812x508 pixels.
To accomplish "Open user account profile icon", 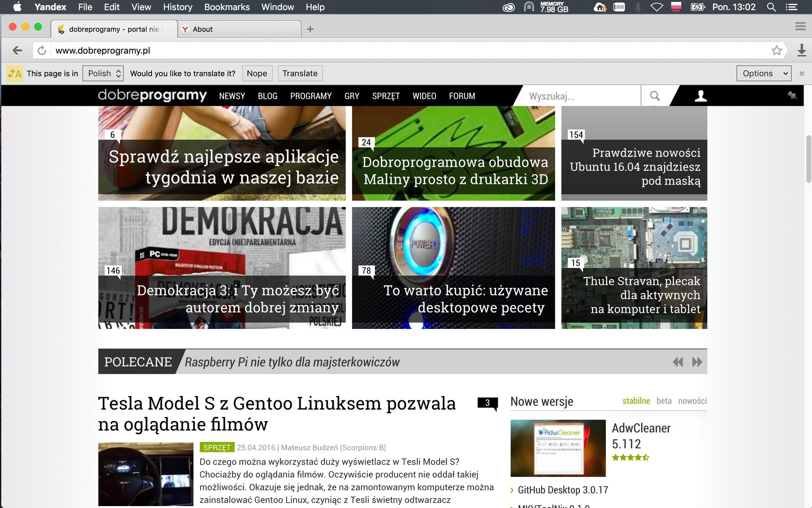I will 701,96.
